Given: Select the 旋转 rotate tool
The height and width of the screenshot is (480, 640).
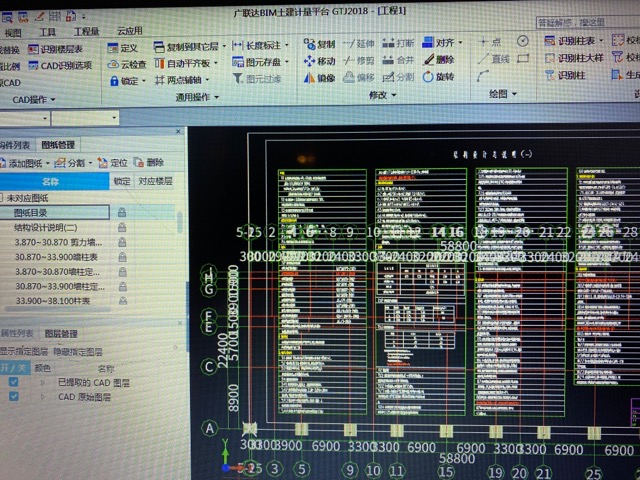Looking at the screenshot, I should pos(438,76).
